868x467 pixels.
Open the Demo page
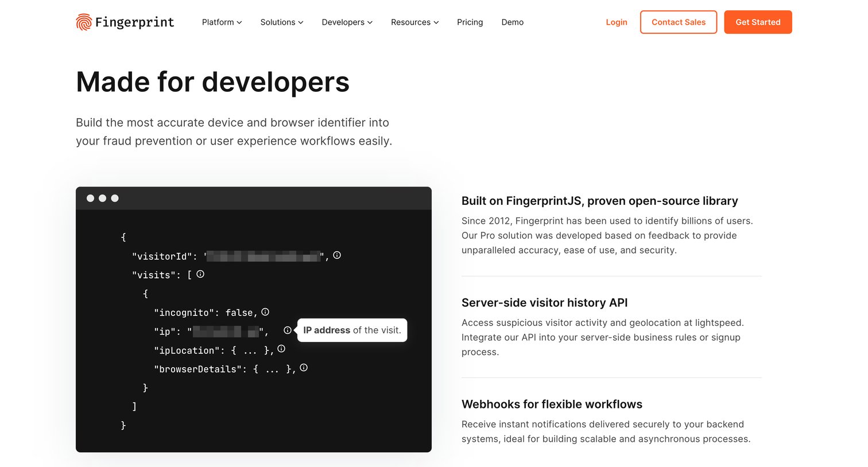pyautogui.click(x=513, y=22)
